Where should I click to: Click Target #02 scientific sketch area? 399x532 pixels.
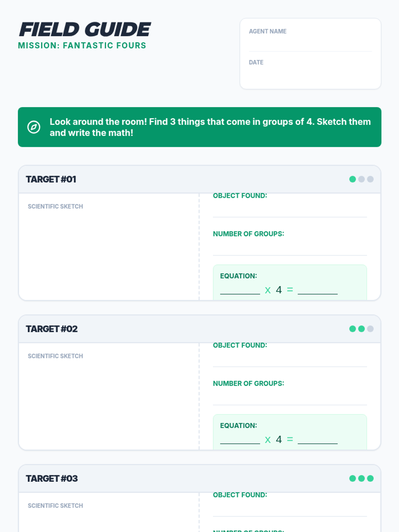click(x=109, y=402)
